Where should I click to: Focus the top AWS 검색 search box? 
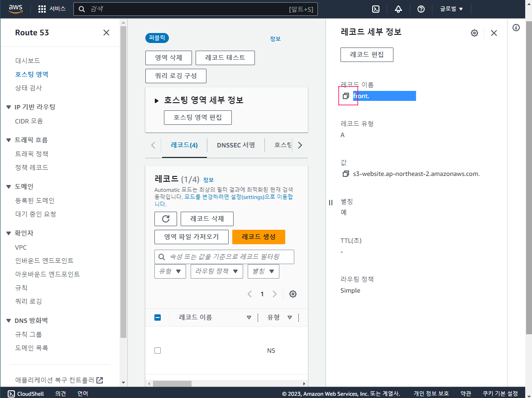pyautogui.click(x=196, y=9)
